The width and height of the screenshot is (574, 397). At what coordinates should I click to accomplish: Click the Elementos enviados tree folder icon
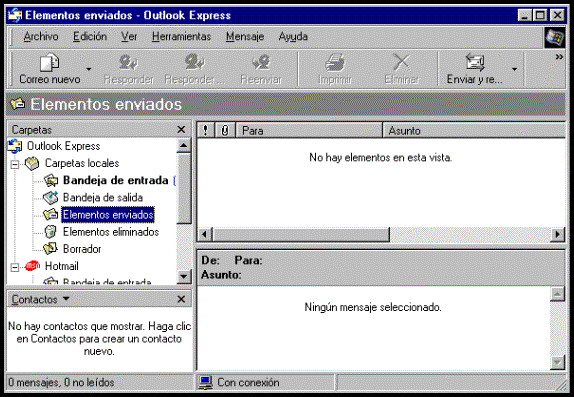tap(51, 214)
